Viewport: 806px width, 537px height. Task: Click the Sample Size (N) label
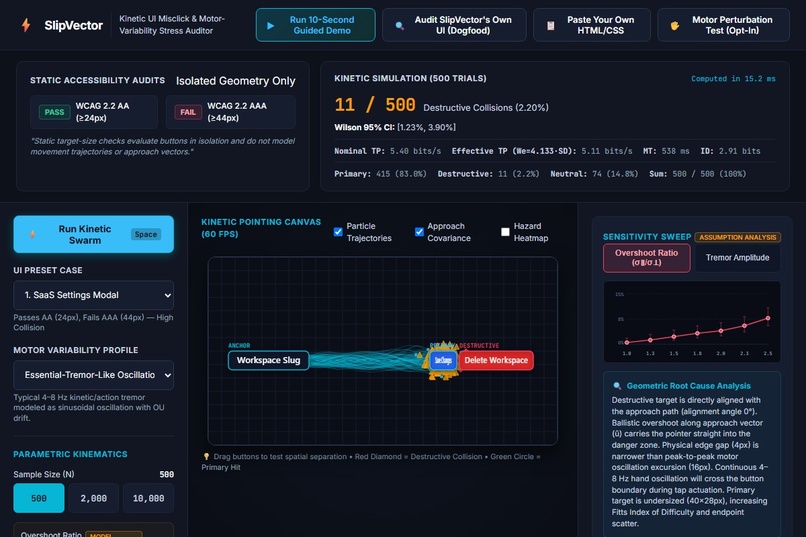[44, 474]
